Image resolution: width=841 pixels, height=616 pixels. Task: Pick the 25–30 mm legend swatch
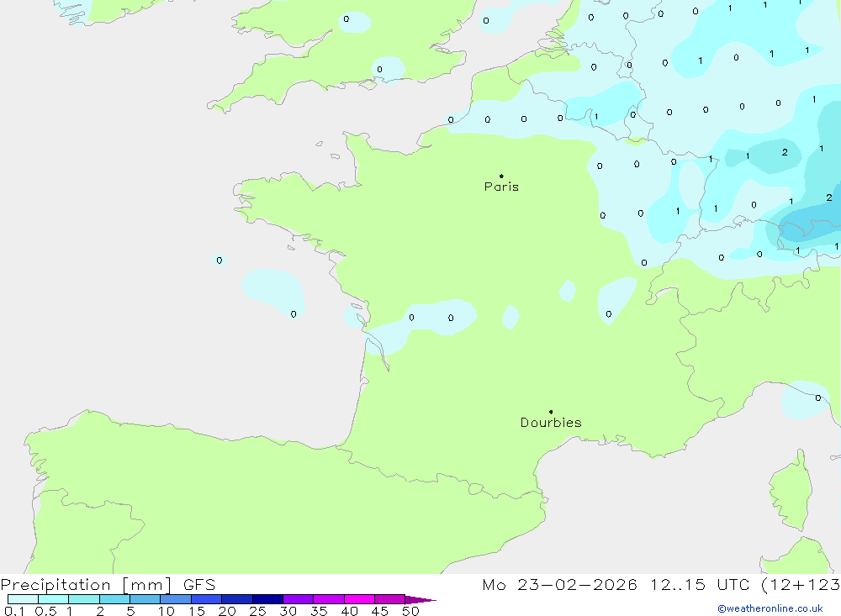pyautogui.click(x=267, y=599)
